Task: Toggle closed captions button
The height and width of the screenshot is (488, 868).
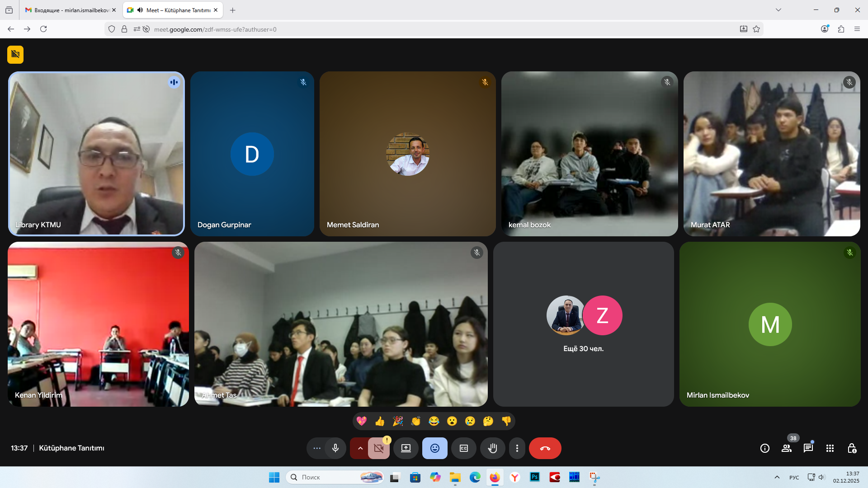Action: (x=464, y=448)
